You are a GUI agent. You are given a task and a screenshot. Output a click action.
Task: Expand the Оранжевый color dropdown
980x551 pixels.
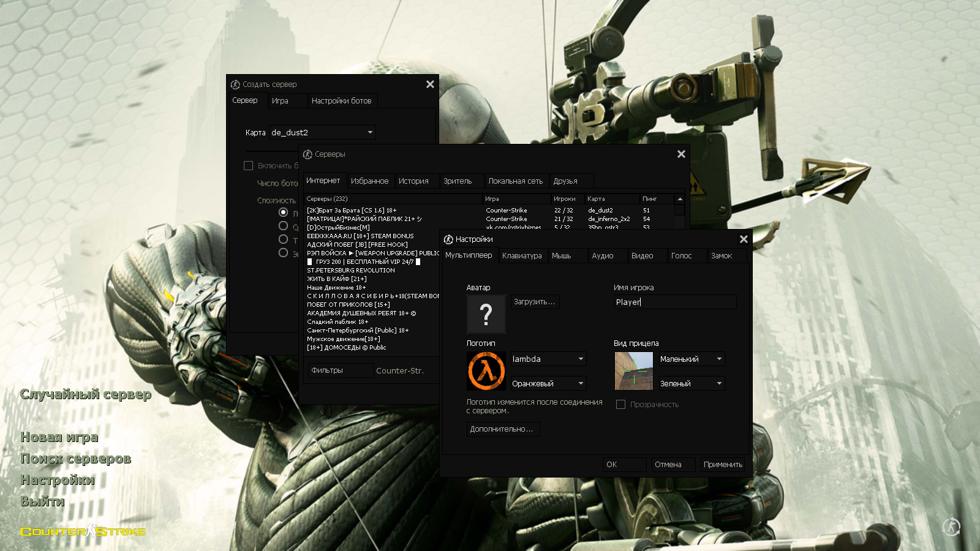point(549,384)
